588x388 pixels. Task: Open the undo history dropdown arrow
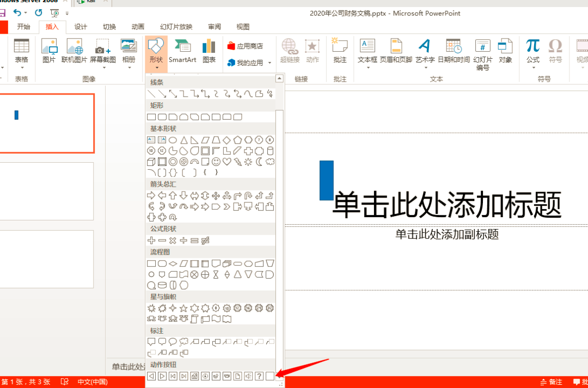click(26, 13)
